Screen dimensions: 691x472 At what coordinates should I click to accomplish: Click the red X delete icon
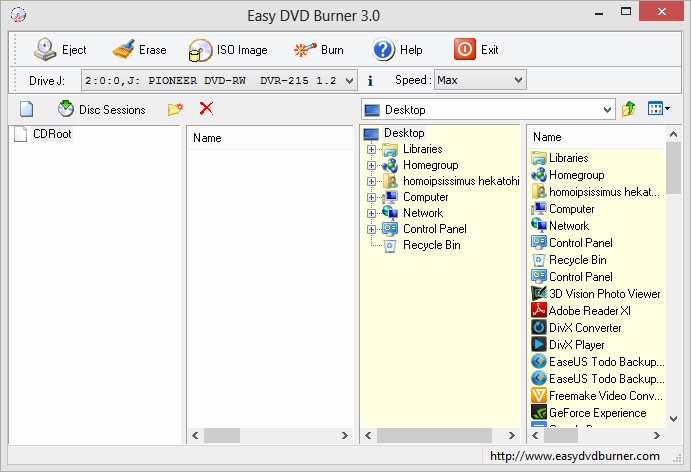(x=206, y=108)
